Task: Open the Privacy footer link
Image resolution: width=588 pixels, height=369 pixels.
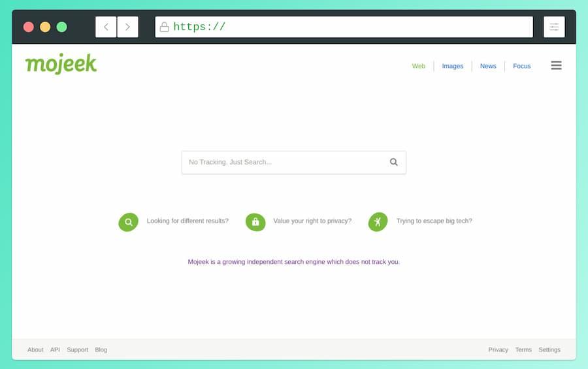Action: tap(498, 349)
